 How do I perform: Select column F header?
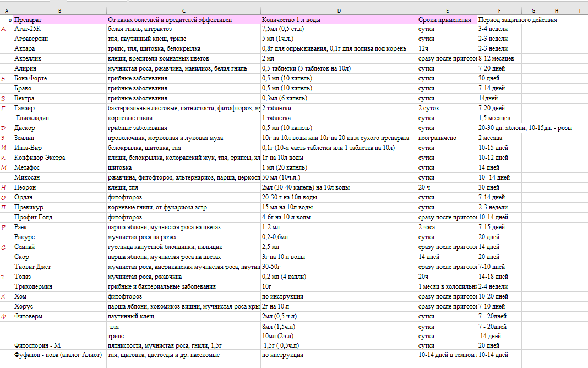[x=499, y=11]
